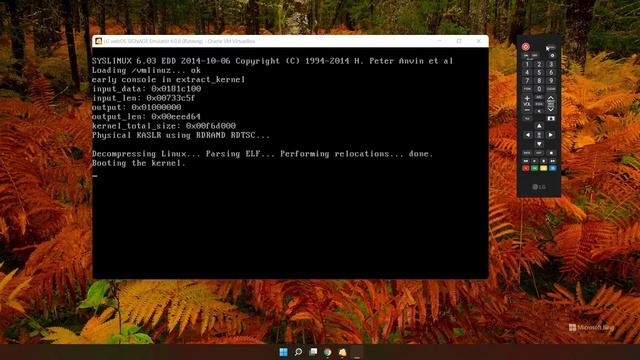Image resolution: width=640 pixels, height=360 pixels.
Task: Click the red color key on remote
Action: 526,168
